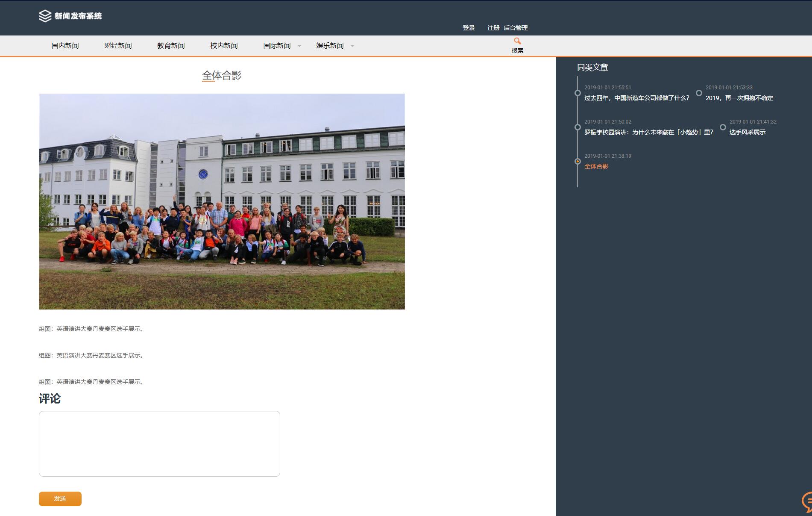Click timeline dot for 2019，再一次拥抱不确定
The width and height of the screenshot is (812, 516).
point(699,93)
